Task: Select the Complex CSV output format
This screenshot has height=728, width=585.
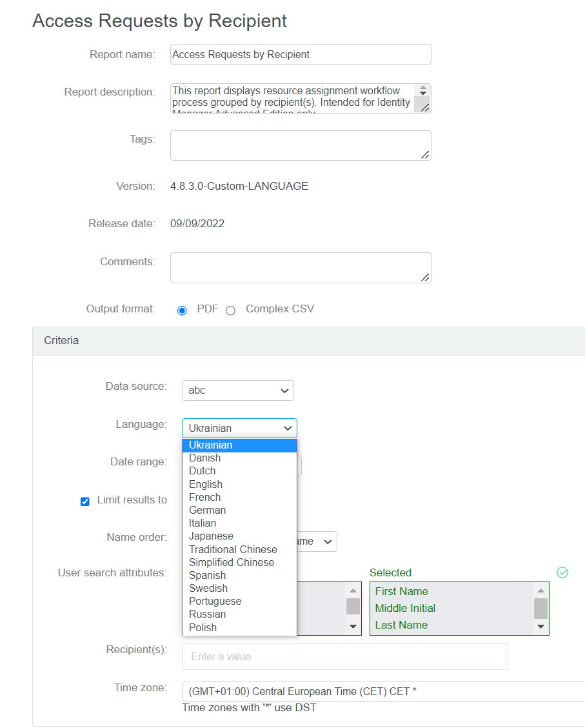Action: pyautogui.click(x=230, y=310)
